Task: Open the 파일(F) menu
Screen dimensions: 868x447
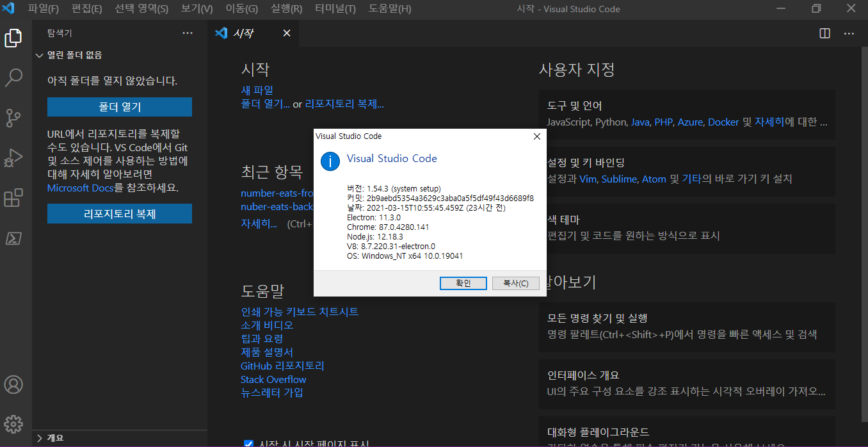Action: tap(44, 9)
